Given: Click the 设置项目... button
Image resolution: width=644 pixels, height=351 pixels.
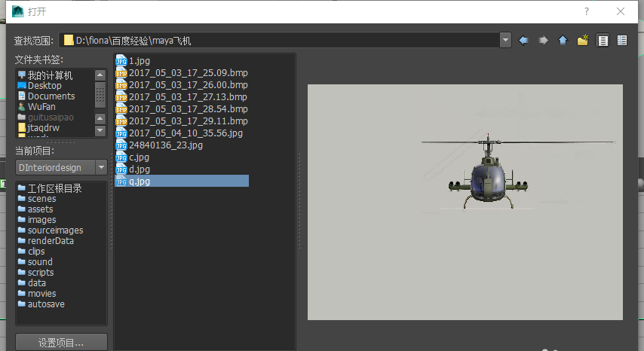Looking at the screenshot, I should click(x=61, y=343).
